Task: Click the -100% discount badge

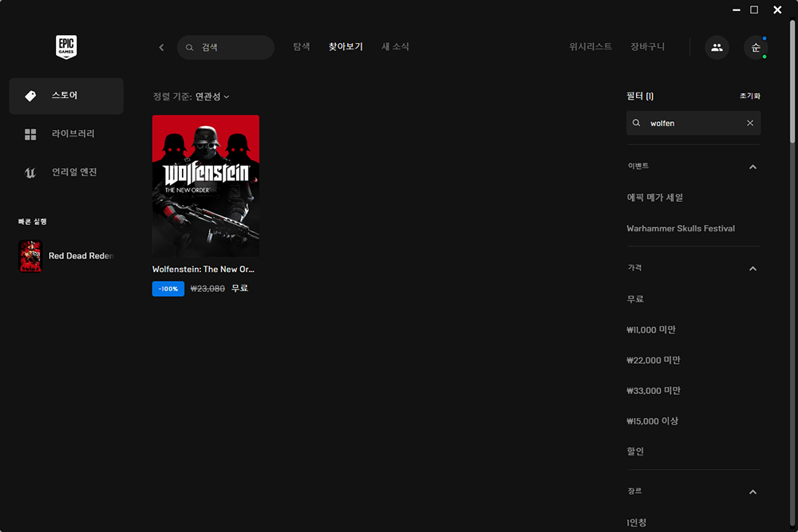Action: click(x=168, y=289)
